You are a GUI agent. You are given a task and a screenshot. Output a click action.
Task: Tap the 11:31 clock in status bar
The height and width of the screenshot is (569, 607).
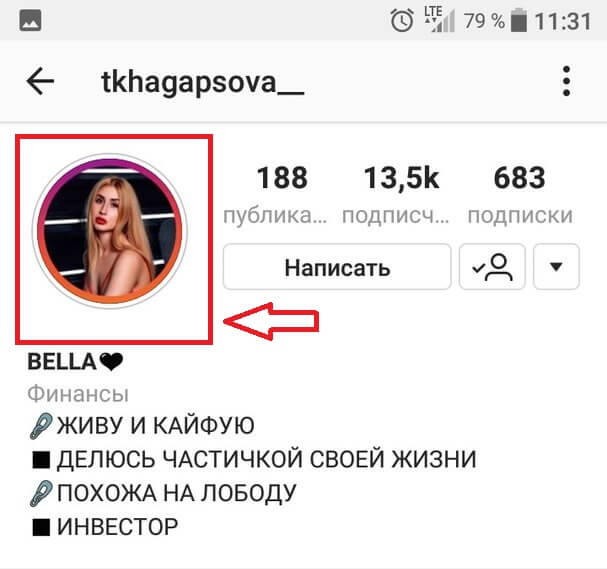[563, 21]
